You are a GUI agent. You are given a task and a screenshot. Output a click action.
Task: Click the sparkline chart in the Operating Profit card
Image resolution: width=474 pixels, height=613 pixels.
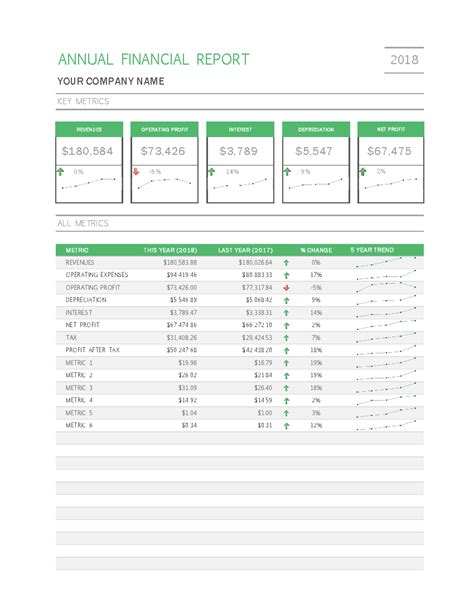[x=164, y=183]
